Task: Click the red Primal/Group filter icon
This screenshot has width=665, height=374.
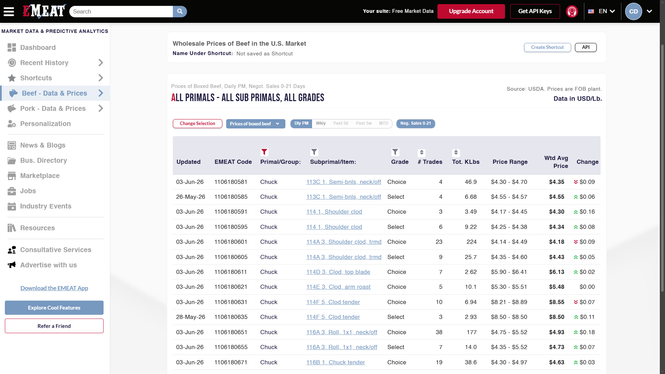Action: tap(264, 152)
